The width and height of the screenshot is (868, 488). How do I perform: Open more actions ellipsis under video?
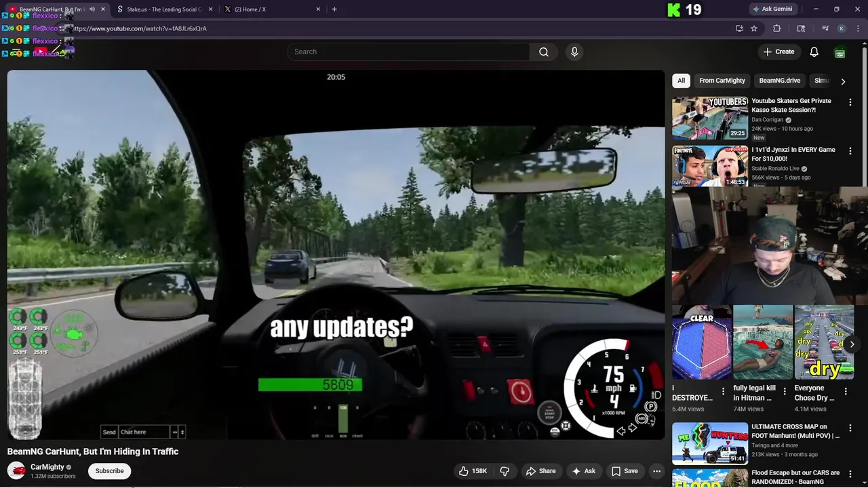coord(656,471)
